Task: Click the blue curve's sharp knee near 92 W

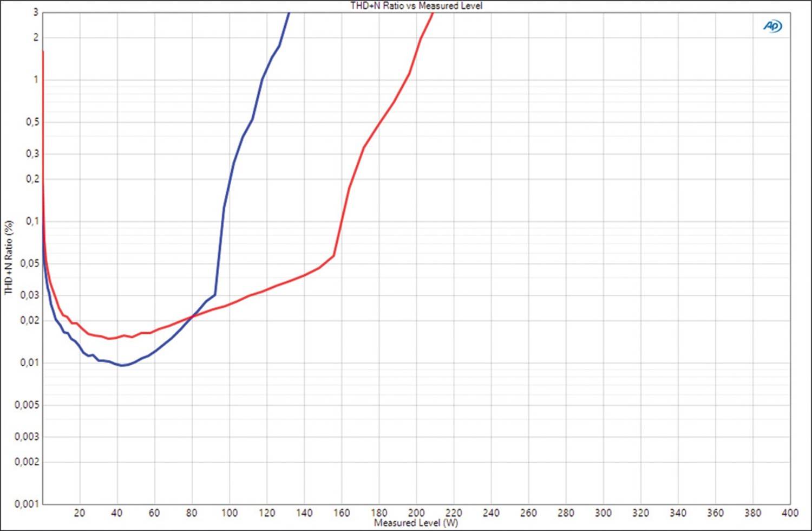Action: 215,295
